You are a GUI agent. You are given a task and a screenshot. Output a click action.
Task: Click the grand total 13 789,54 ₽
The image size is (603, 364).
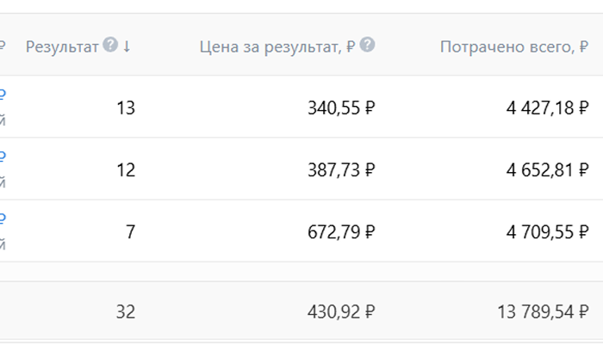click(x=543, y=312)
